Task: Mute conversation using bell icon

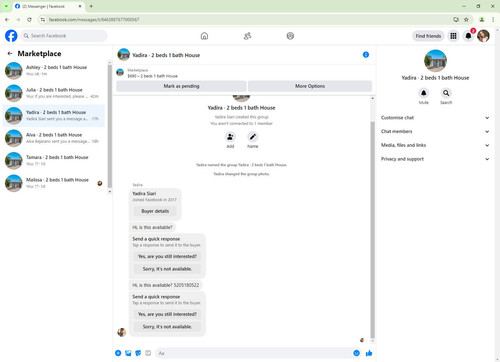Action: coord(423,93)
